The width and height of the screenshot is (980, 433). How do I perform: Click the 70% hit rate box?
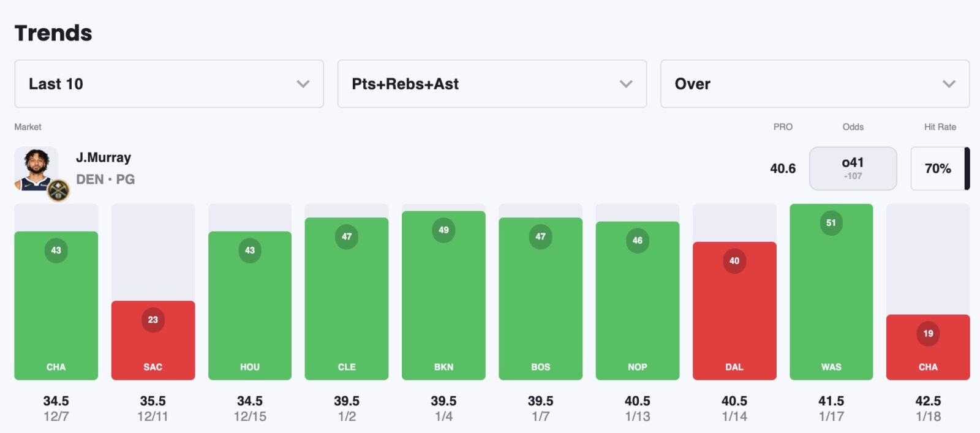click(x=938, y=168)
